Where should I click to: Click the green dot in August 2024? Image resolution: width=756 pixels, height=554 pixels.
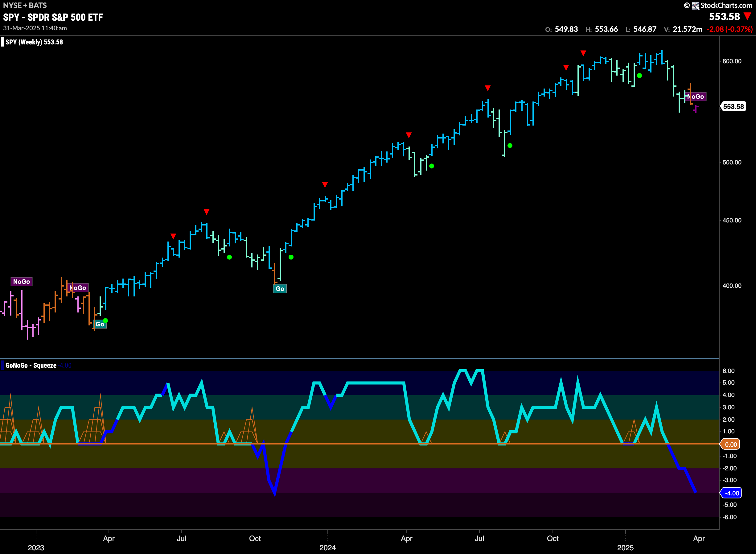(x=510, y=146)
